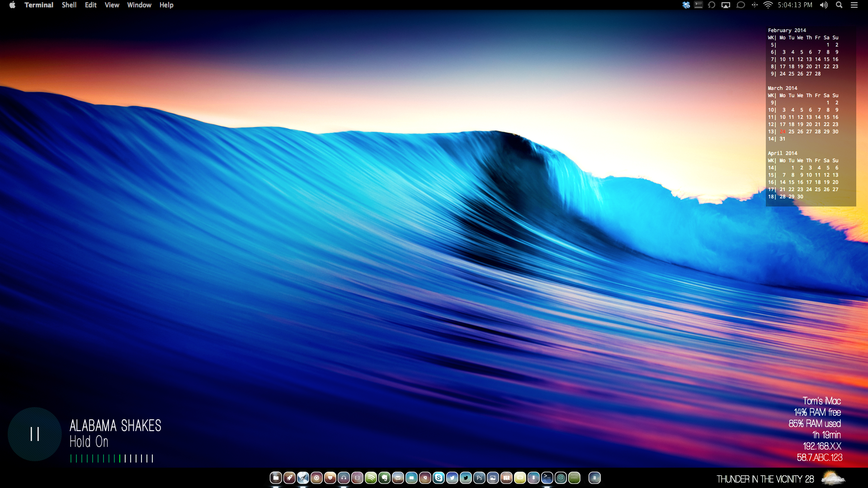Open the volume menu bar control
Image resolution: width=868 pixels, height=488 pixels.
pyautogui.click(x=824, y=5)
